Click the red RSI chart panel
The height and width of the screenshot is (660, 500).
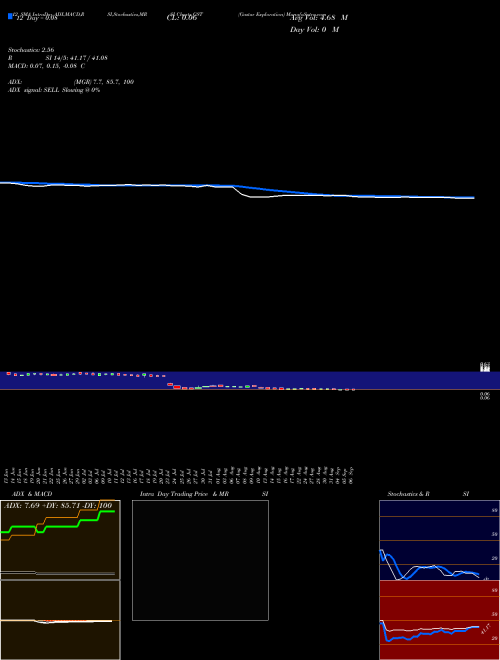[x=439, y=620]
